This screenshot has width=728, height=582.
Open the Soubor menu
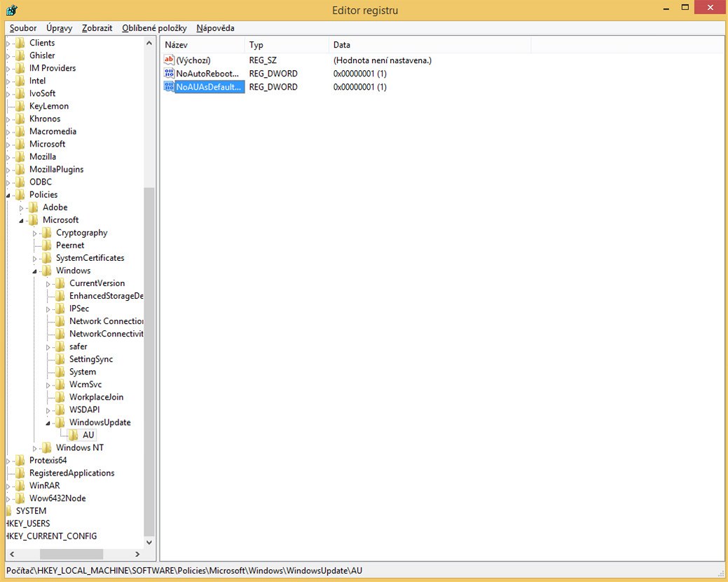pos(23,28)
